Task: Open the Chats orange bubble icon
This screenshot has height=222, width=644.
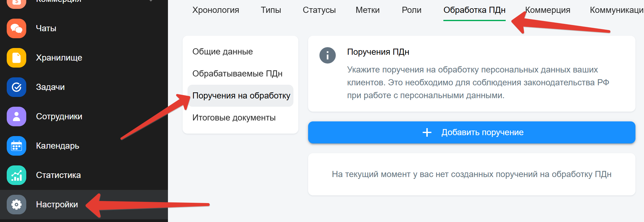Action: 16,28
